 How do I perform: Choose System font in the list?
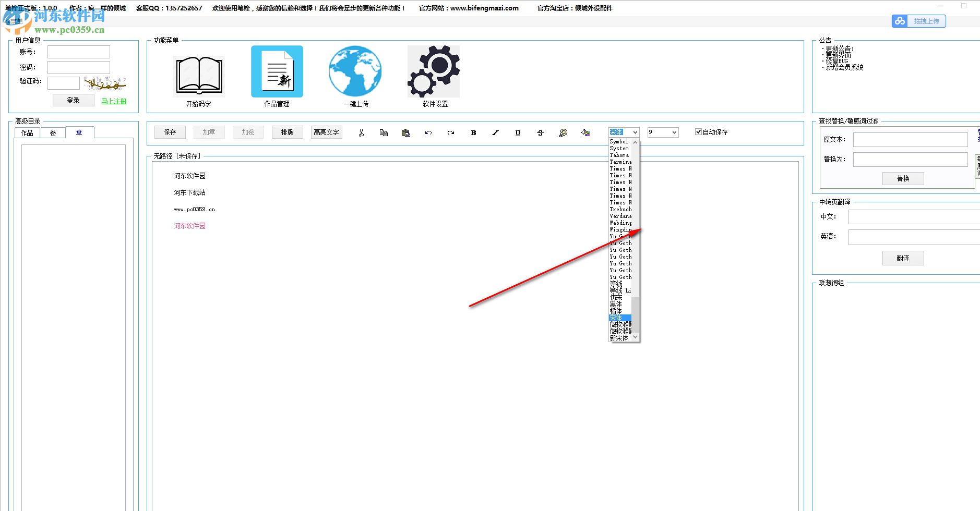point(620,148)
